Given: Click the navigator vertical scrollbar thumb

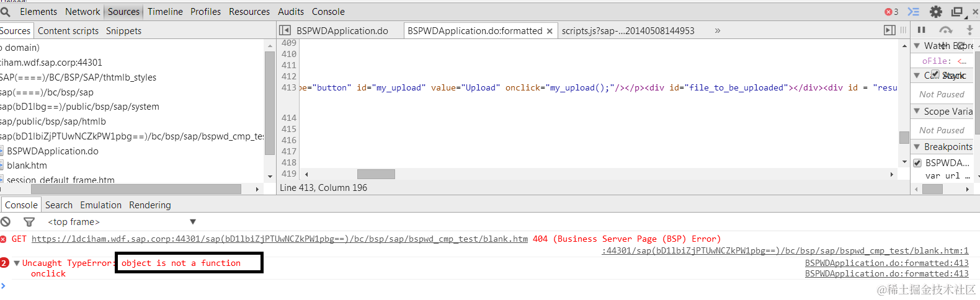Looking at the screenshot, I should tap(269, 103).
